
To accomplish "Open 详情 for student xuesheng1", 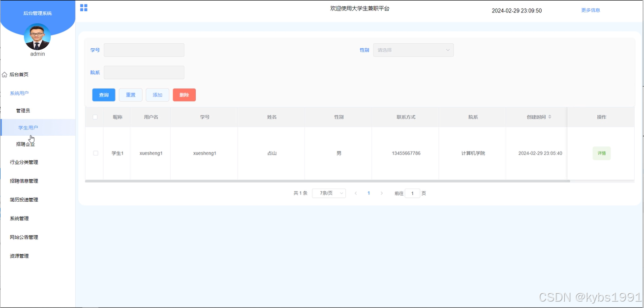I will (602, 154).
